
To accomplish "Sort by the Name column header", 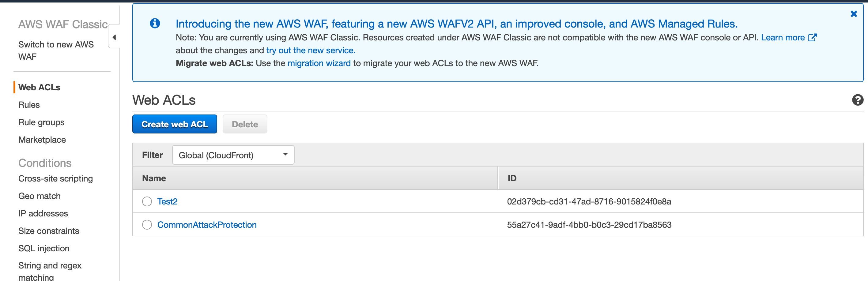I will pos(154,178).
